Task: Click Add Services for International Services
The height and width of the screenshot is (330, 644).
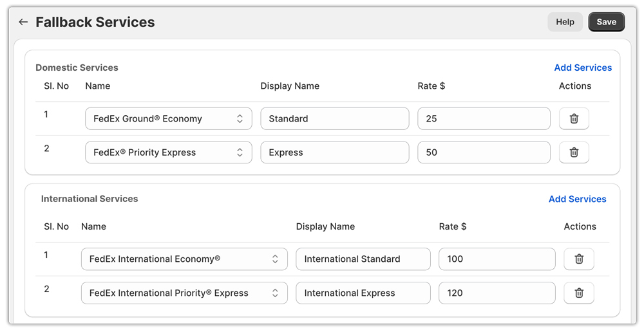Action: click(577, 199)
